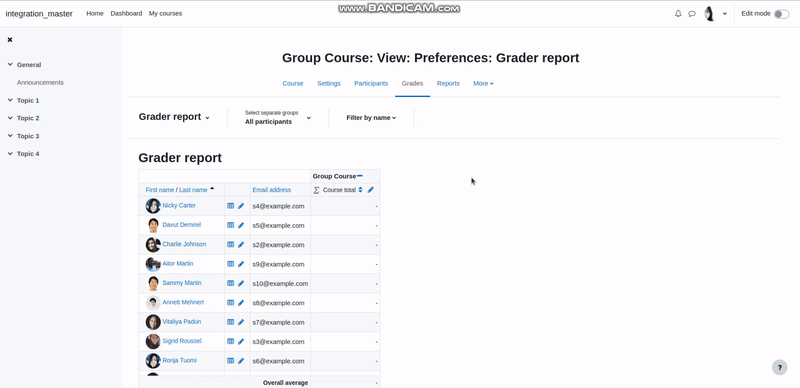This screenshot has width=800, height=388.
Task: Open the Grader report dropdown
Action: click(x=174, y=117)
